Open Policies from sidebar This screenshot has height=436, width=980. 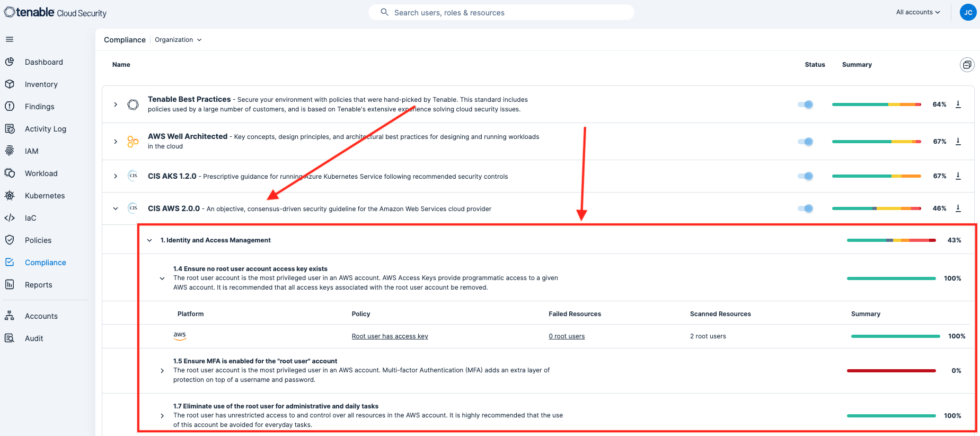coord(38,240)
